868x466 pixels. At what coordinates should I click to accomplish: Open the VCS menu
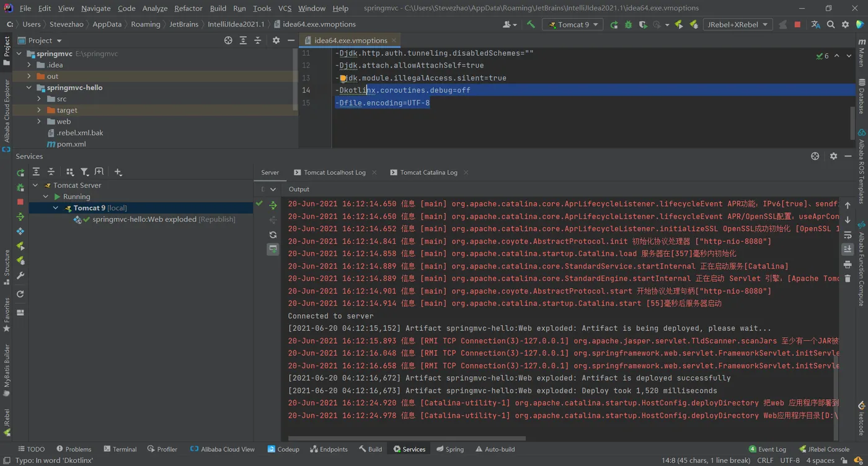[285, 8]
